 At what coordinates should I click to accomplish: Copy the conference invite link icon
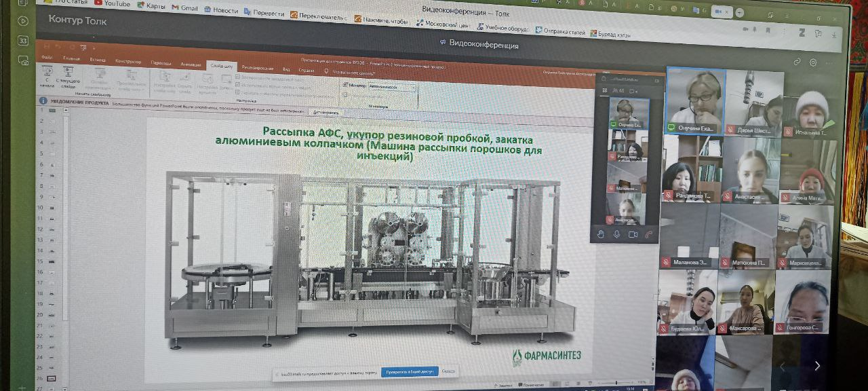click(797, 62)
